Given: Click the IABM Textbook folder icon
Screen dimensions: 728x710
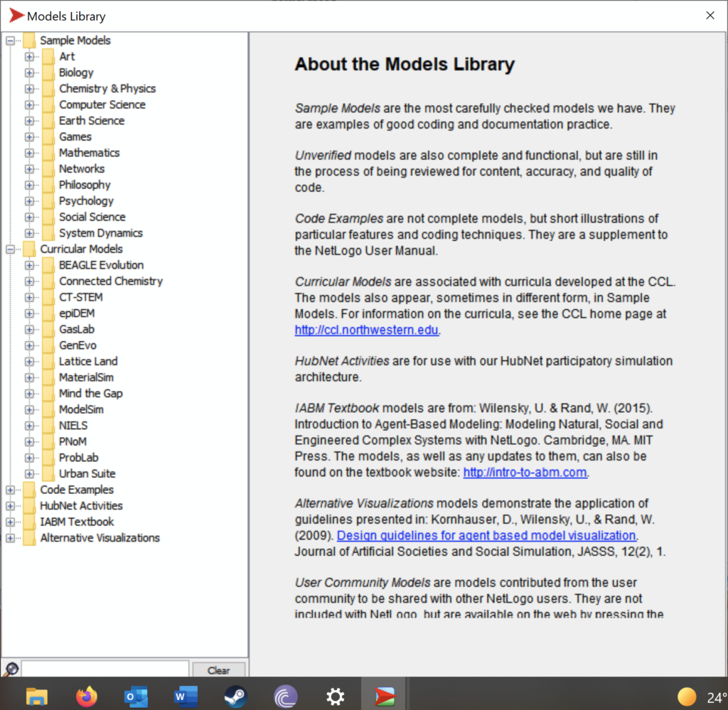Looking at the screenshot, I should [30, 522].
